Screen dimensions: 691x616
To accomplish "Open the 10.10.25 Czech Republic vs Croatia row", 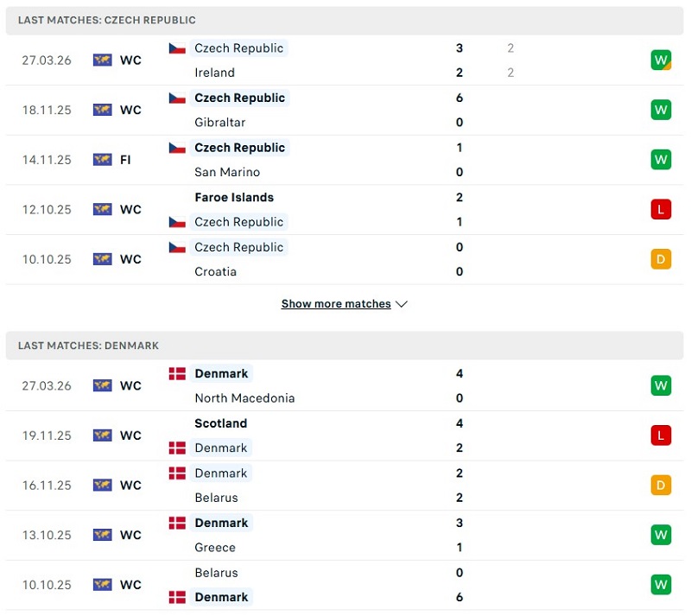I will [x=345, y=259].
